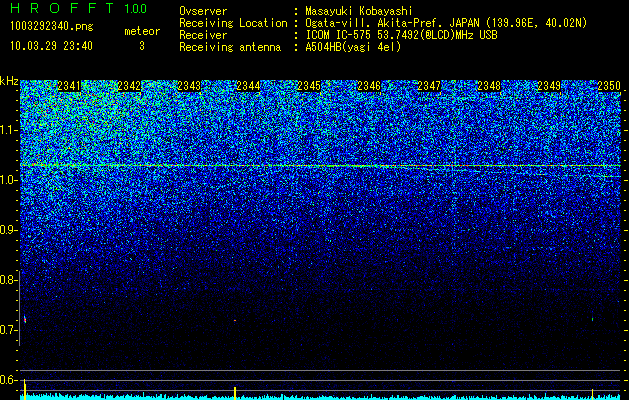Select the A504HB(yagi 4el) antenna text
The height and width of the screenshot is (400, 629).
pyautogui.click(x=353, y=47)
